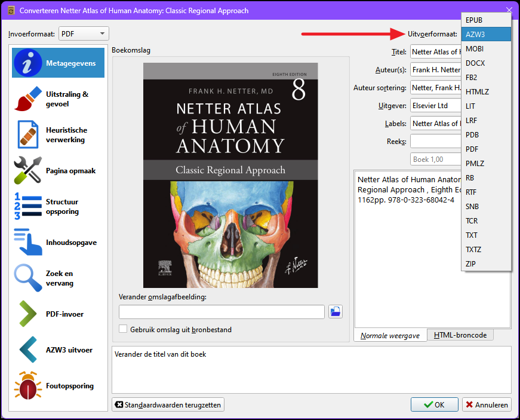Confirm conversion with OK button
The image size is (520, 420).
[x=435, y=404]
